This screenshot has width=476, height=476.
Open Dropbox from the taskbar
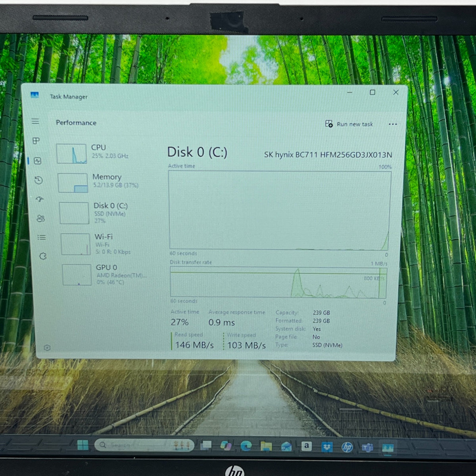tap(327, 447)
